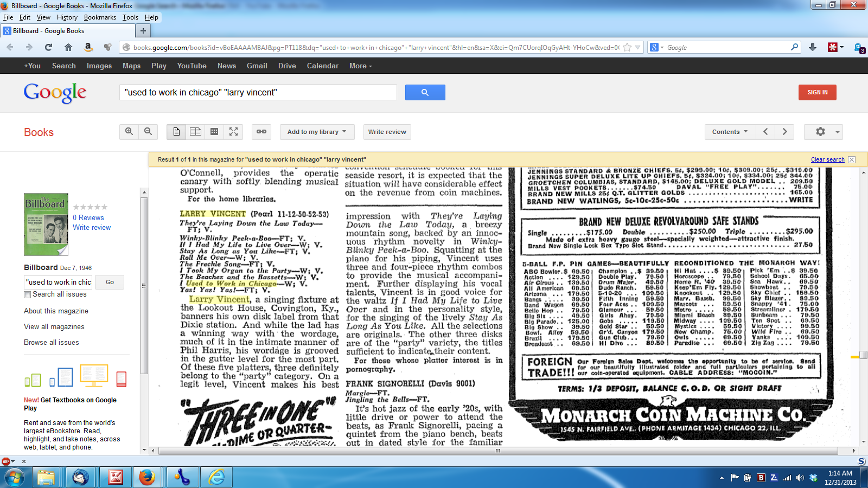Viewport: 868px width, 488px height.
Task: Check the Search all issues checkbox
Action: pyautogui.click(x=27, y=294)
